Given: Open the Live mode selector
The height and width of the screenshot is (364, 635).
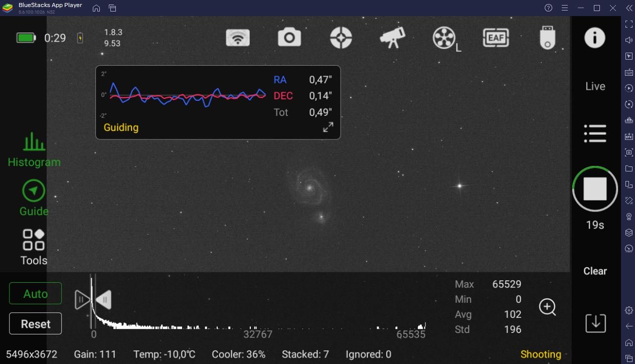Looking at the screenshot, I should point(595,86).
